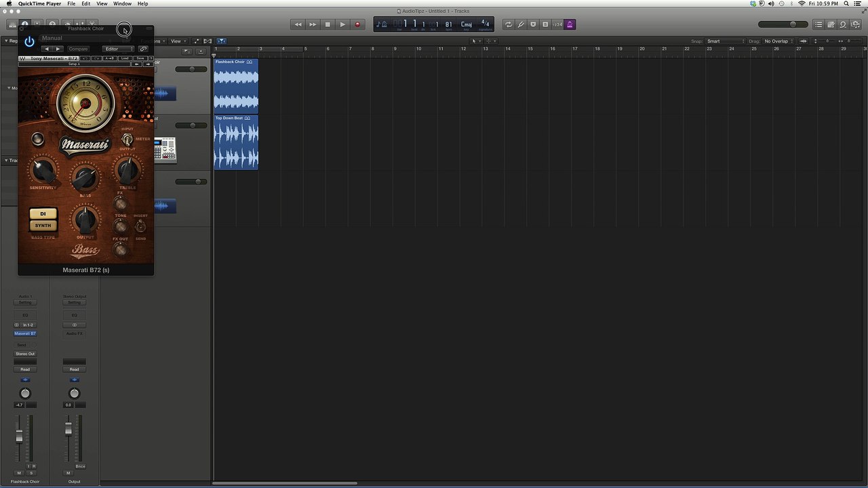This screenshot has height=488, width=868.
Task: Click the Waves Save button
Action: point(140,58)
